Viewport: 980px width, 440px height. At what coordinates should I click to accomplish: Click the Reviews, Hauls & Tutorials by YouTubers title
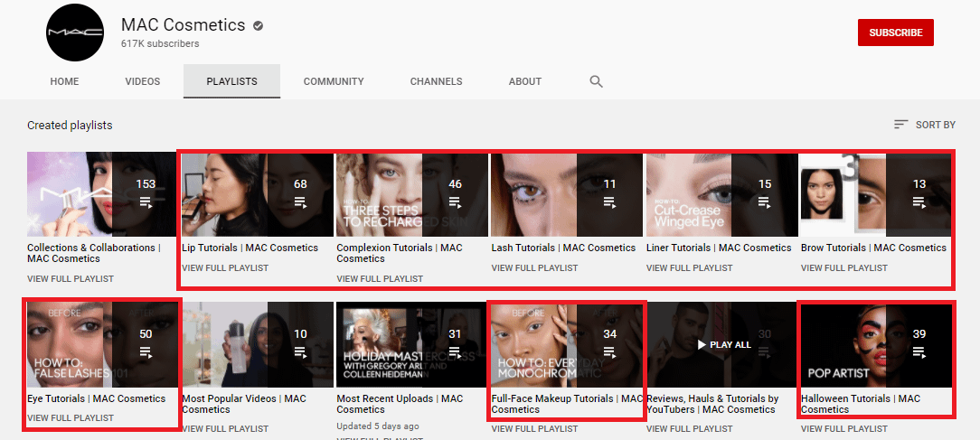coord(712,404)
